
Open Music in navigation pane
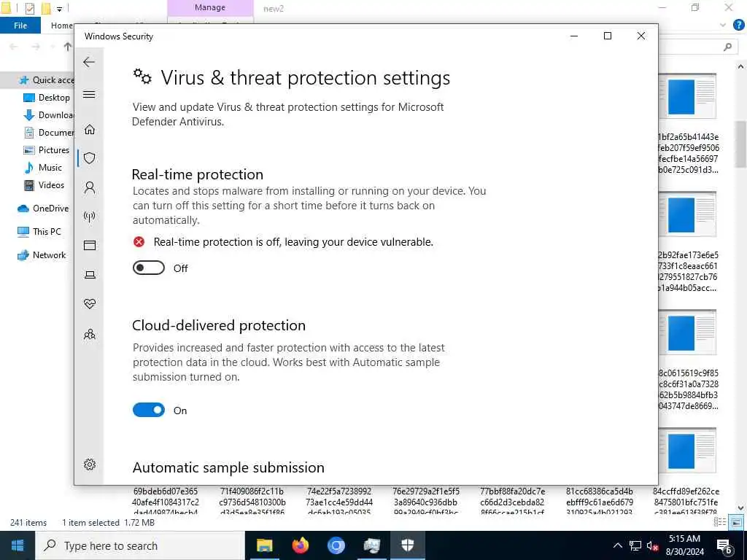point(43,168)
